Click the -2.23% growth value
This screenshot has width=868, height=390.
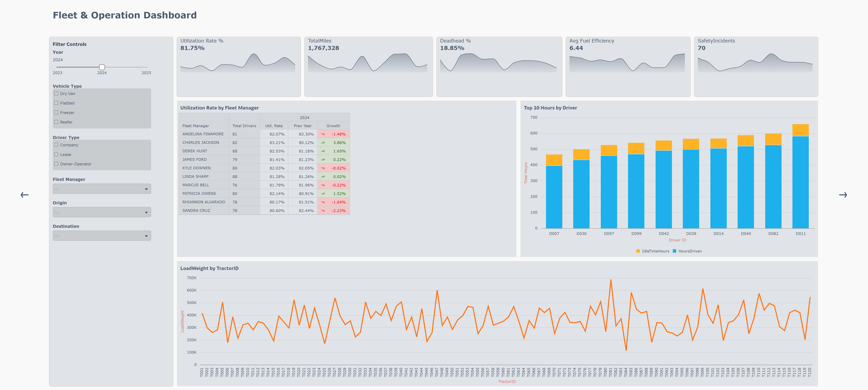[x=339, y=211]
